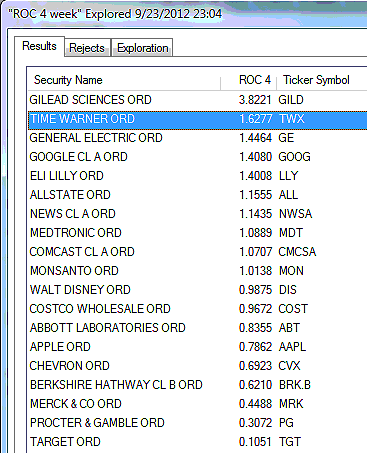Click the ROC value 0.1051
Viewport: 367px width, 453px height.
[x=255, y=442]
